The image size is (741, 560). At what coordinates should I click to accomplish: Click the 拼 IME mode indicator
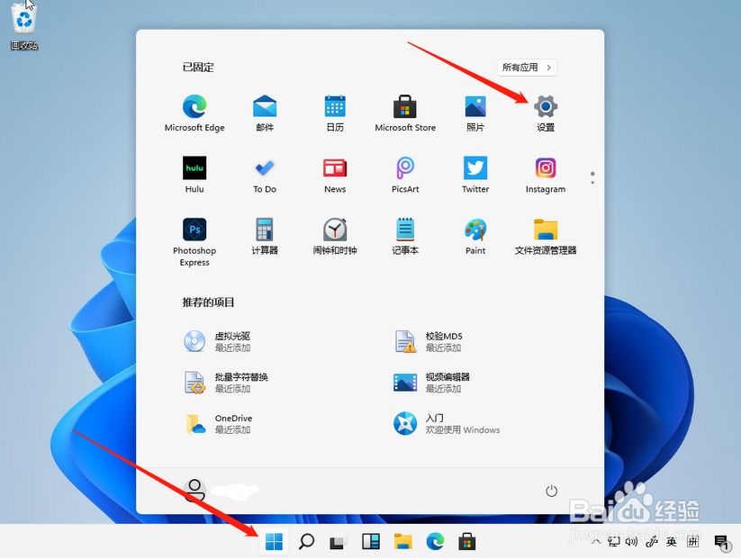pos(693,542)
